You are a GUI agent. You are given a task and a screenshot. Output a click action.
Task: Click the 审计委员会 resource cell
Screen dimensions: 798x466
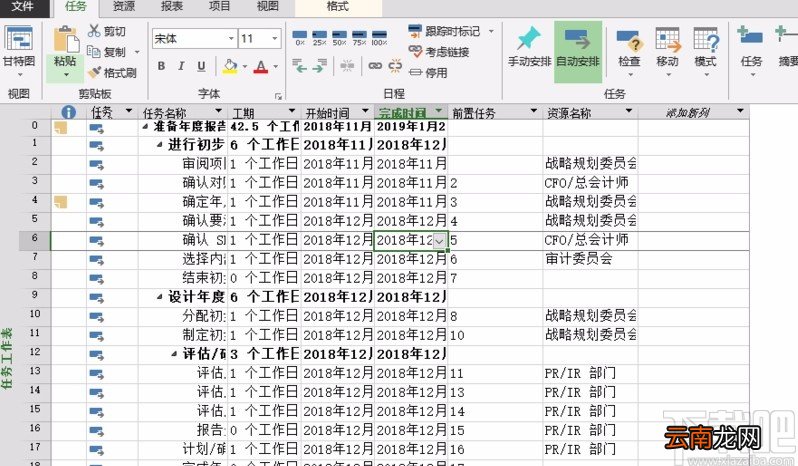click(590, 259)
